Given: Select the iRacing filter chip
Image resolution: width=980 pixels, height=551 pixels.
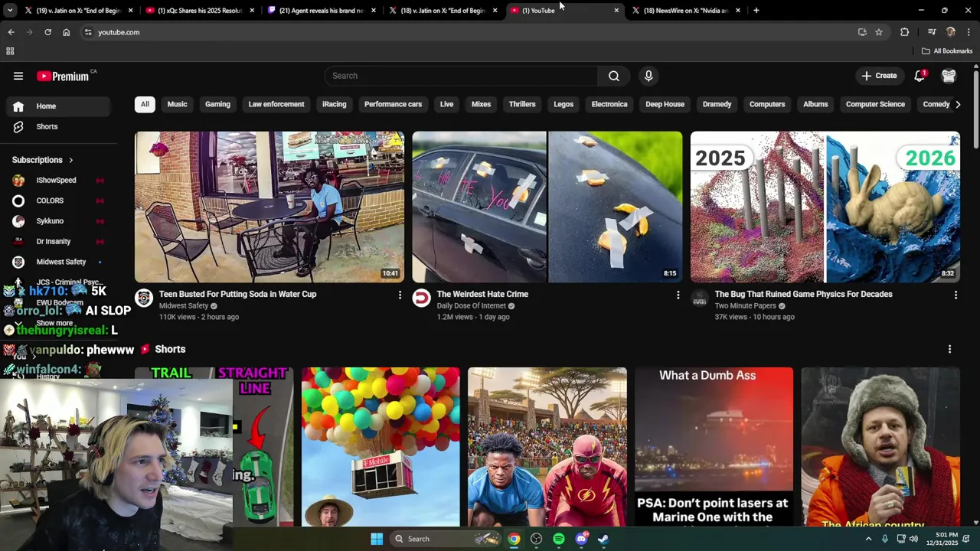Looking at the screenshot, I should pos(334,104).
